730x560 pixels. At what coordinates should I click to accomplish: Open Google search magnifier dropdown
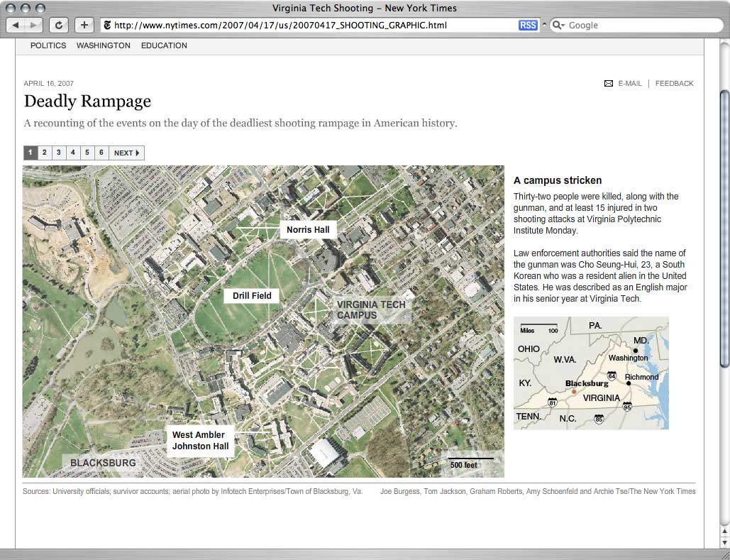[x=558, y=25]
